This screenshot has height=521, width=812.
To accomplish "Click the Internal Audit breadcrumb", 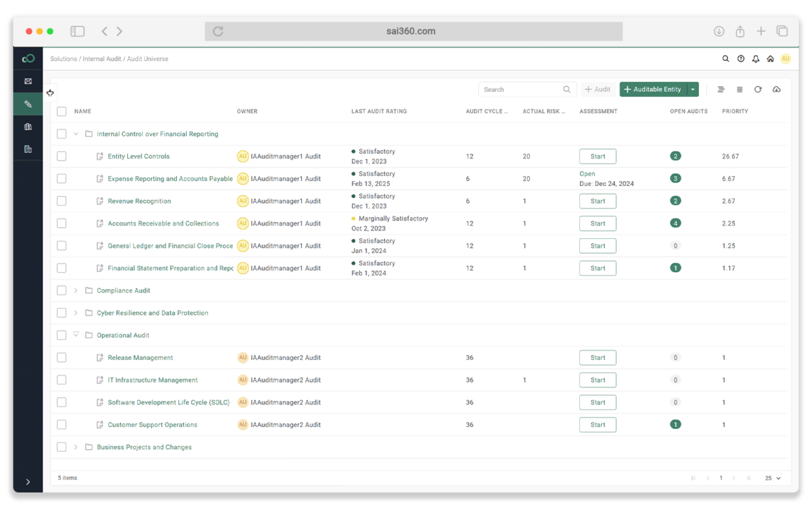I will pyautogui.click(x=101, y=59).
